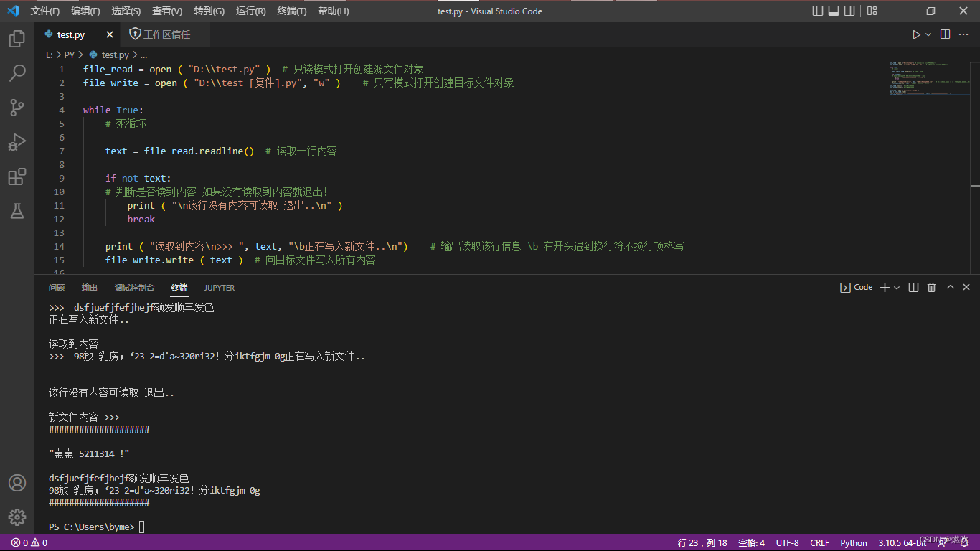Select interpreter 3.10.5 64-bit
The height and width of the screenshot is (551, 980).
[903, 543]
